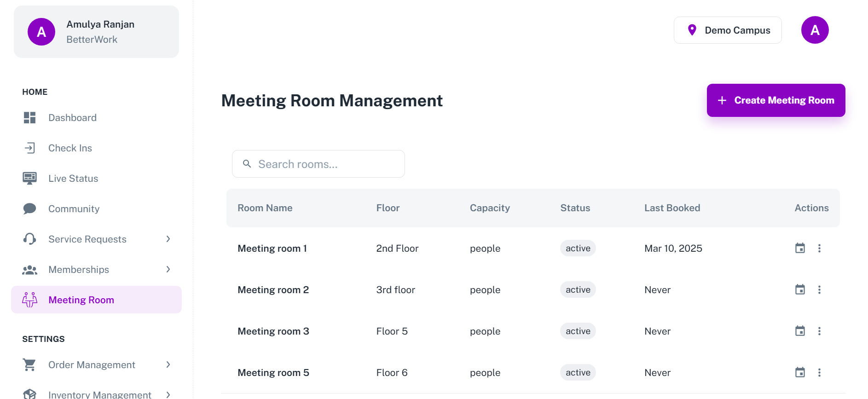The width and height of the screenshot is (868, 399).
Task: Expand the Order Management chevron
Action: coord(168,365)
